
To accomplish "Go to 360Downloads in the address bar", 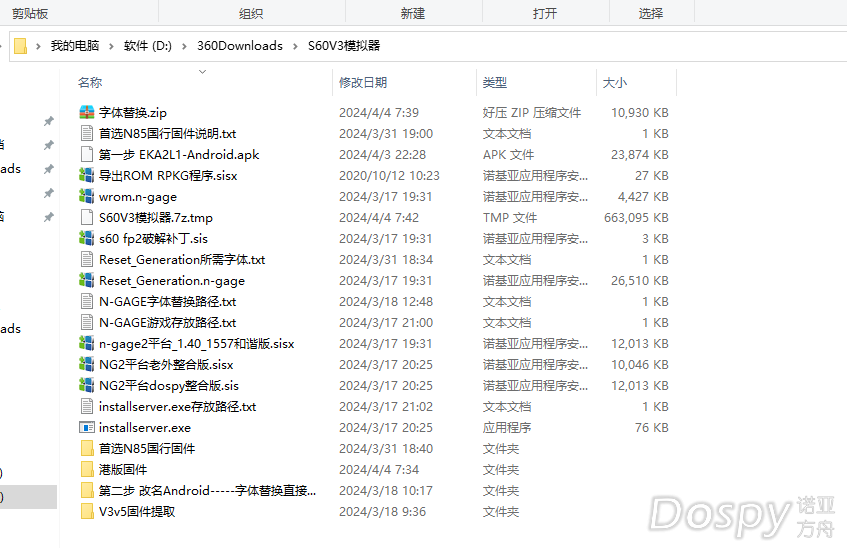I will [240, 46].
